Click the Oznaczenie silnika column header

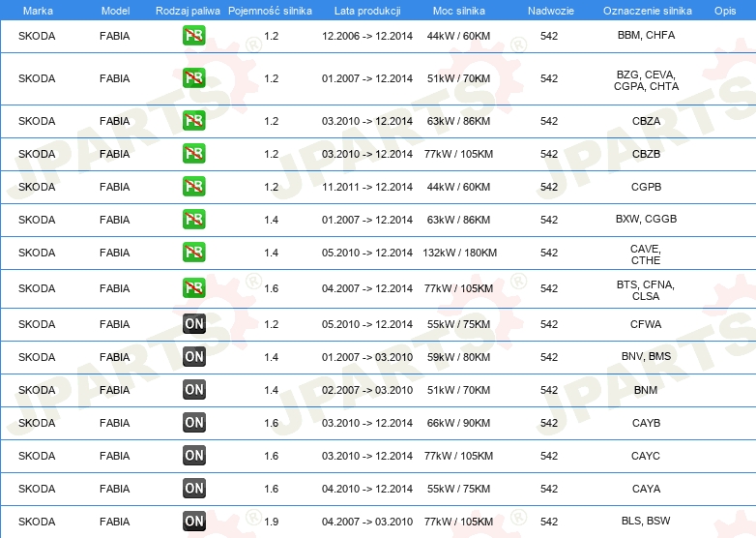[647, 11]
